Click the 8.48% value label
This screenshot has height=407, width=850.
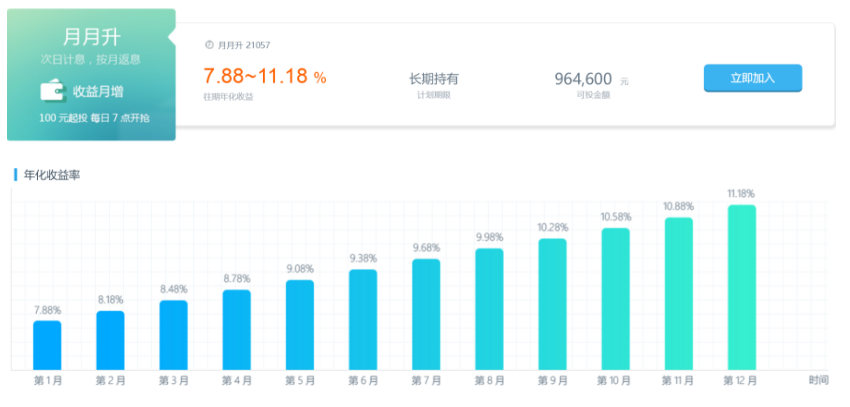[173, 289]
